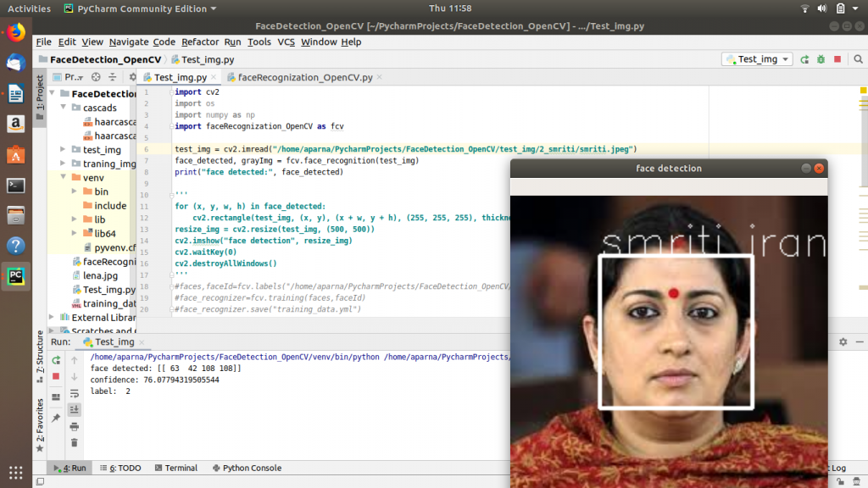This screenshot has height=488, width=868.
Task: Pin the Run tab
Action: [56, 418]
